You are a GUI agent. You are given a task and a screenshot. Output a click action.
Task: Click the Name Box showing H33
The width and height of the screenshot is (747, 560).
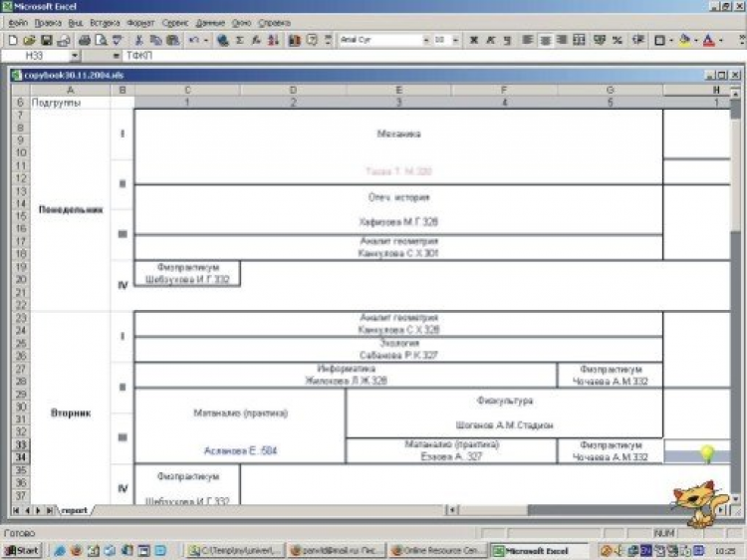pyautogui.click(x=36, y=56)
